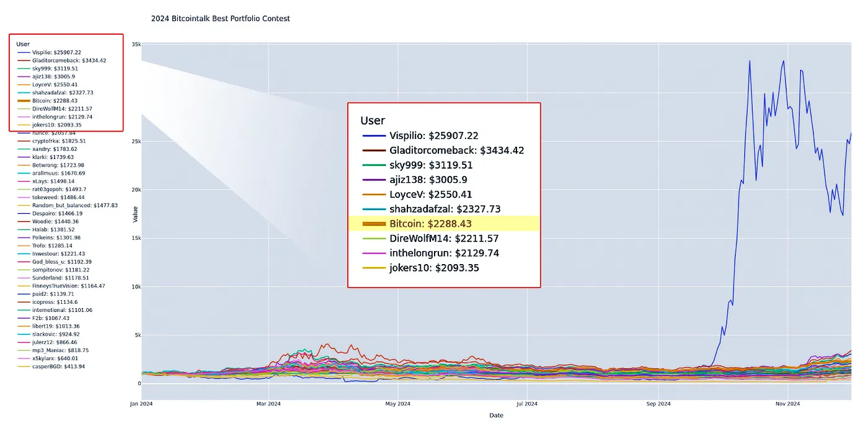Click the Despairo legend entry
The image size is (868, 434).
pos(50,213)
